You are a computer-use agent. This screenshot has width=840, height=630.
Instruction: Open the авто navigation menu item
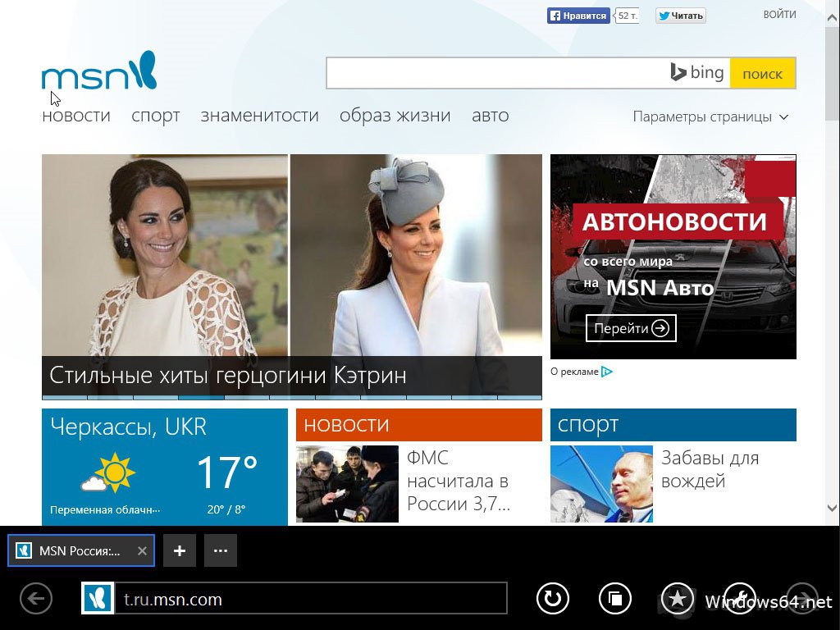[491, 115]
